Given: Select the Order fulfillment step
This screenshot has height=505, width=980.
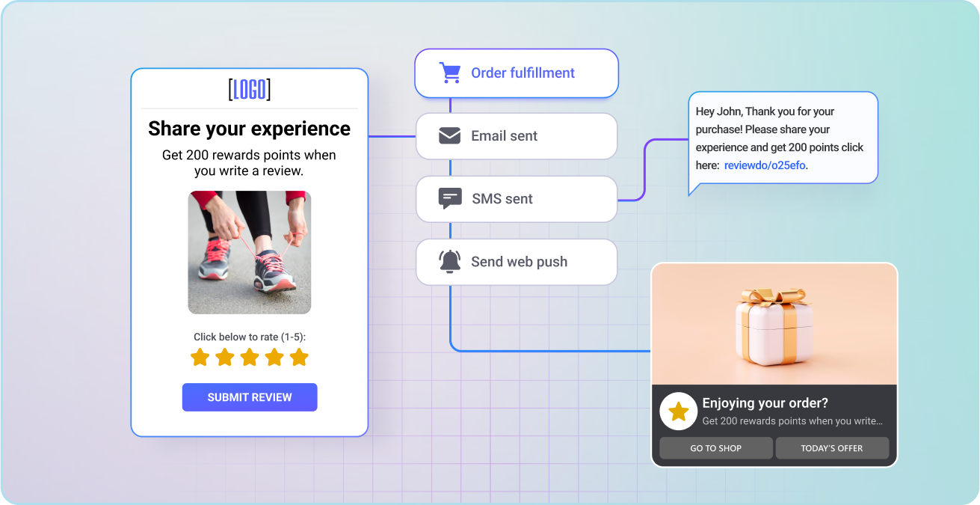Looking at the screenshot, I should click(517, 73).
